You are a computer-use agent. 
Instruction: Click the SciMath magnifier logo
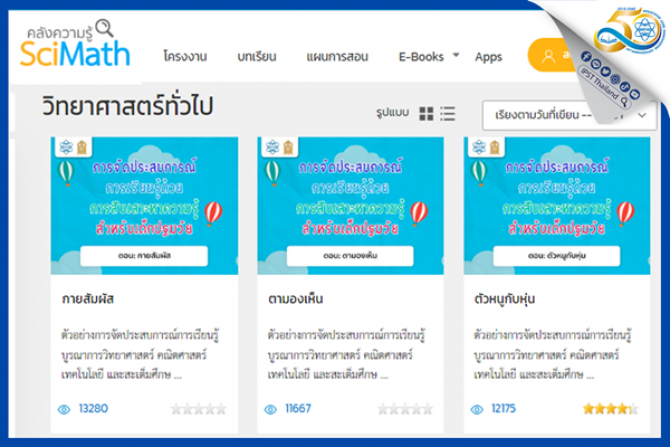click(75, 44)
